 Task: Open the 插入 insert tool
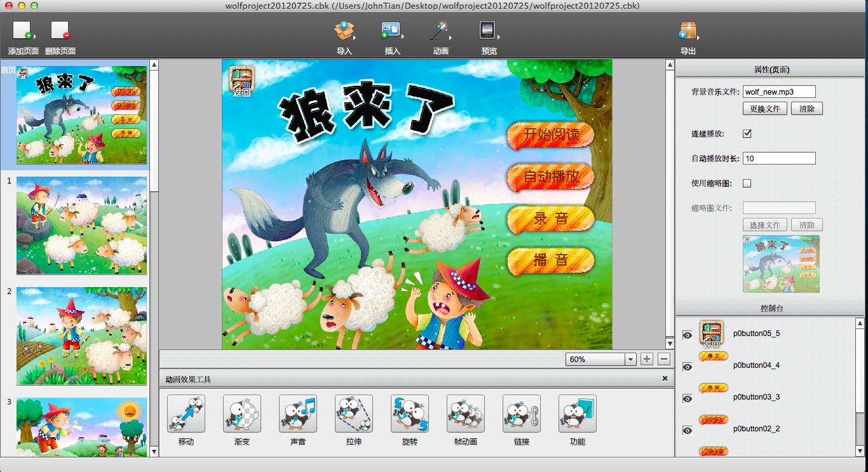pos(392,30)
